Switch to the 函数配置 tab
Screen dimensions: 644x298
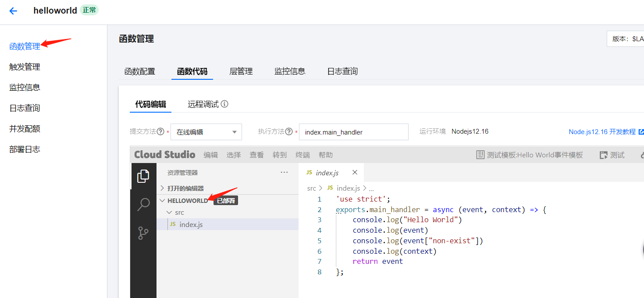pos(140,71)
